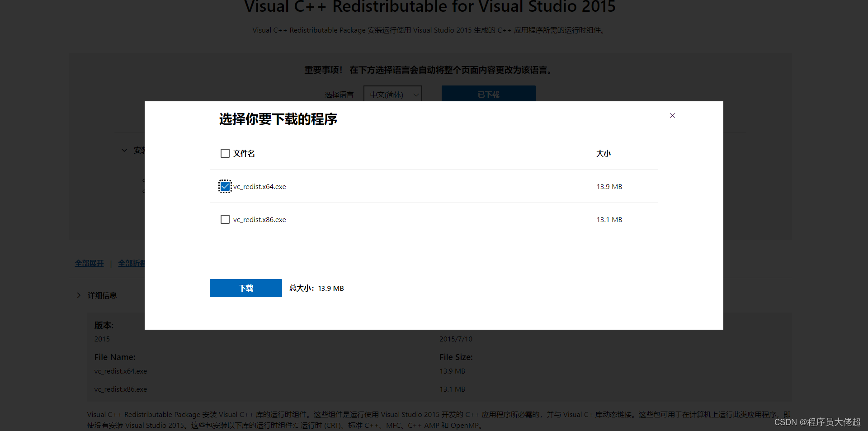This screenshot has width=868, height=431.
Task: Click the 13.1 MB size in x86 row
Action: [x=609, y=219]
